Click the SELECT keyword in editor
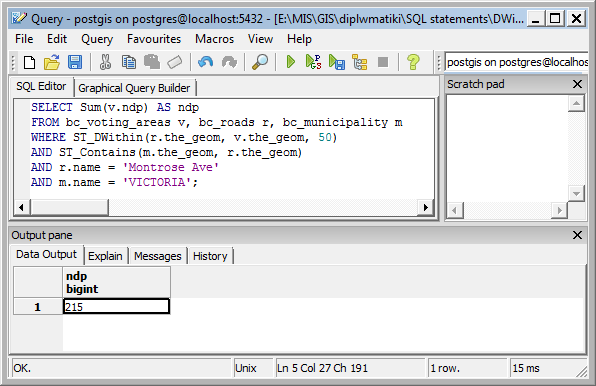The height and width of the screenshot is (386, 596). [x=52, y=107]
